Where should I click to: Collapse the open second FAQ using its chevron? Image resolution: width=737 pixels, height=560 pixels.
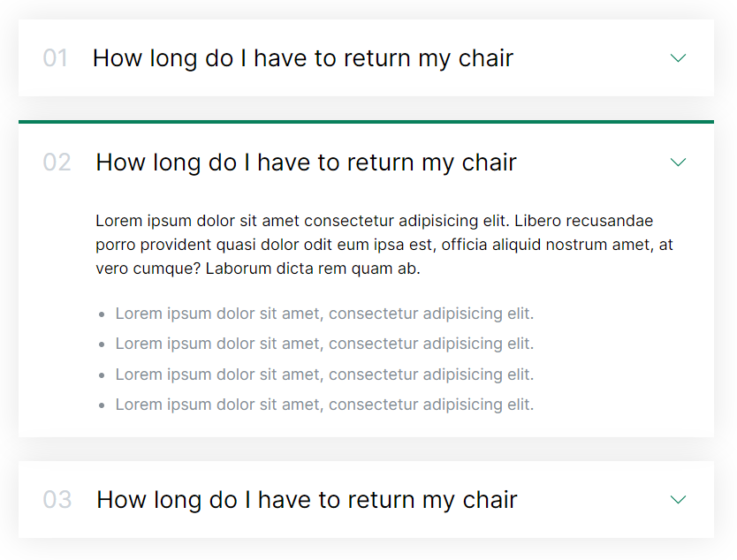point(678,163)
